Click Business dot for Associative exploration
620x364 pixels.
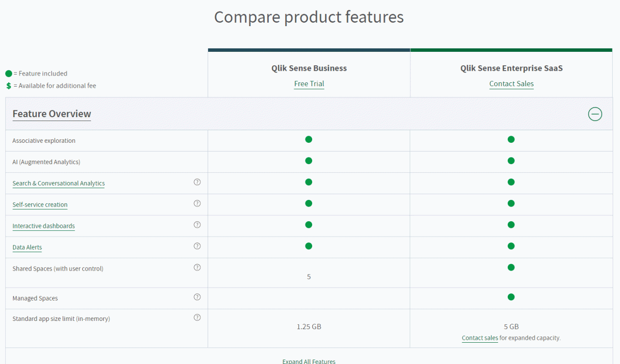[x=309, y=139]
